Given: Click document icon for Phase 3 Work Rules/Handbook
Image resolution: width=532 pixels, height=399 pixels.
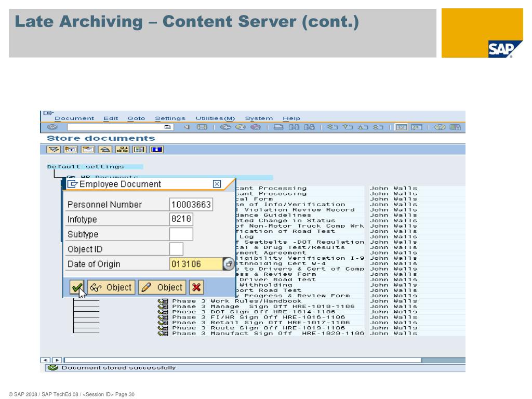Looking at the screenshot, I should point(163,301).
